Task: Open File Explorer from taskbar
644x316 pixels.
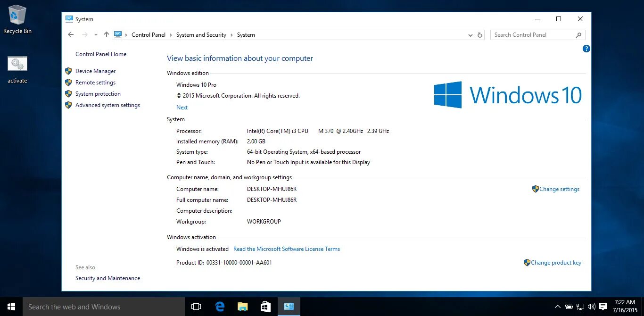Action: click(242, 307)
